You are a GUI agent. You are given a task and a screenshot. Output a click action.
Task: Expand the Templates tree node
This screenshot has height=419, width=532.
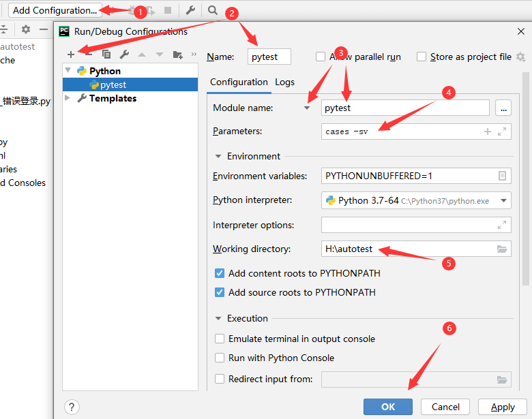68,98
